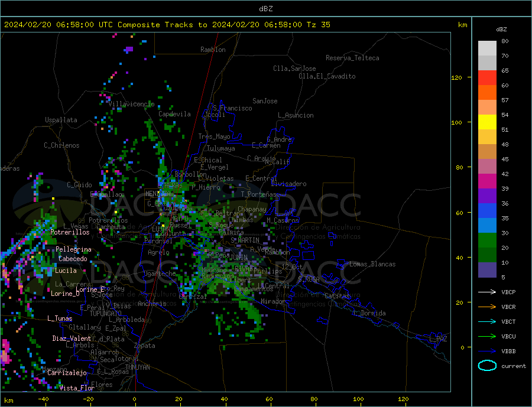This screenshot has height=407, width=532.
Task: Select the purple 36-39 dBZ swatch
Action: pyautogui.click(x=487, y=196)
